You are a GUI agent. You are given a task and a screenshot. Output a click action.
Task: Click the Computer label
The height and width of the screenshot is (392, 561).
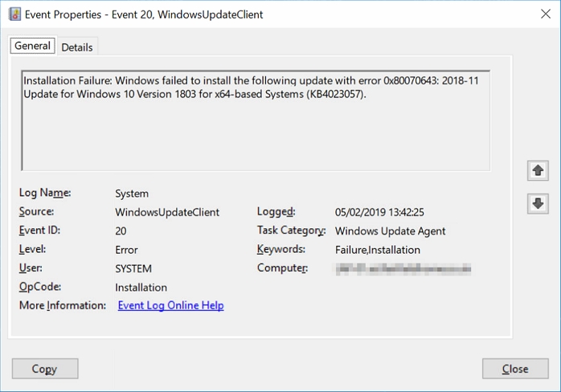click(x=283, y=267)
